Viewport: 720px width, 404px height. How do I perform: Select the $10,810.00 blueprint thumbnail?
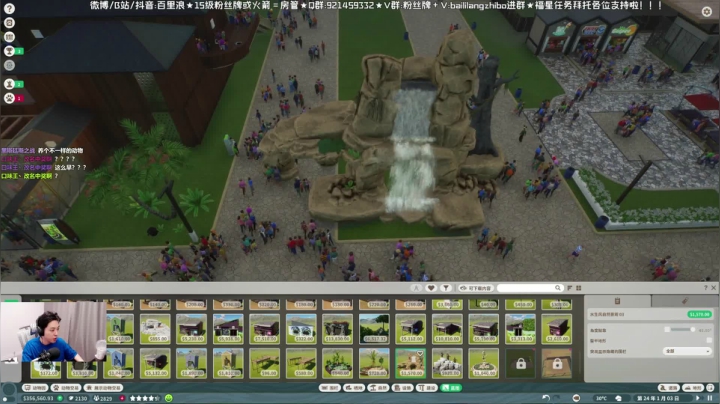(x=447, y=329)
